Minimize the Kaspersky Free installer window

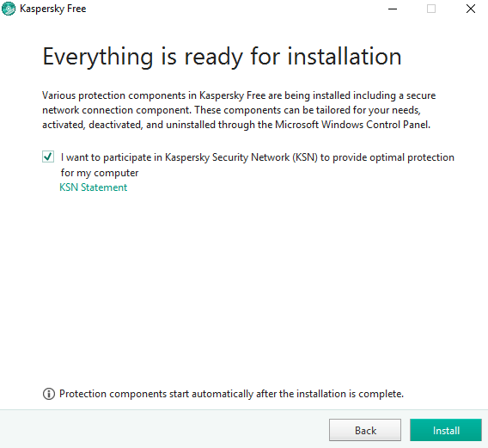pyautogui.click(x=393, y=9)
